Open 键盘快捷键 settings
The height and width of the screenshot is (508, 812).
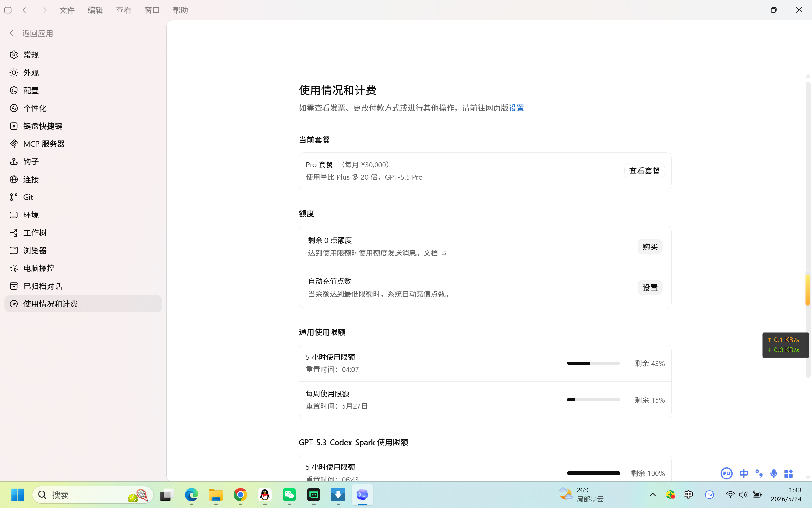tap(83, 126)
